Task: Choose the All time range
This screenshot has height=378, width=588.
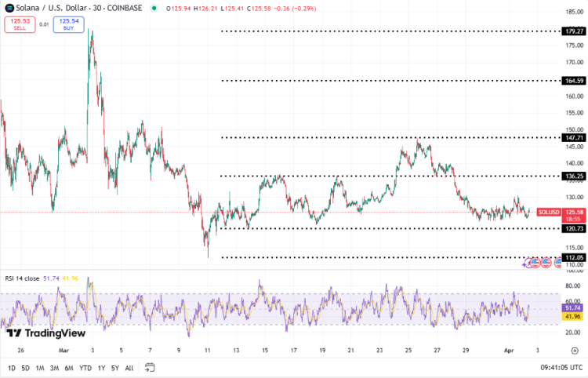Action: click(129, 367)
